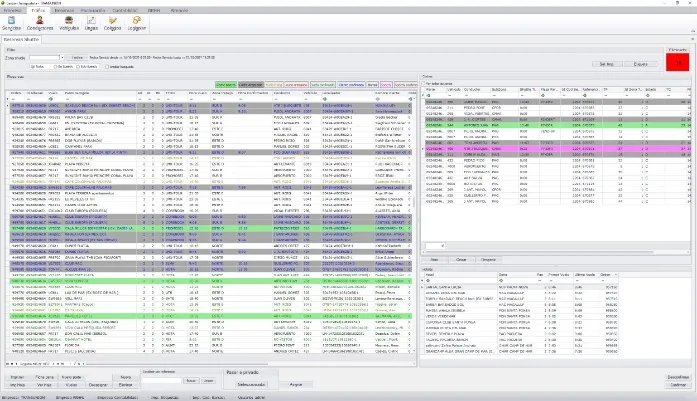697x401 pixels.
Task: Click filter icon under Parte column
Action: pos(429,96)
